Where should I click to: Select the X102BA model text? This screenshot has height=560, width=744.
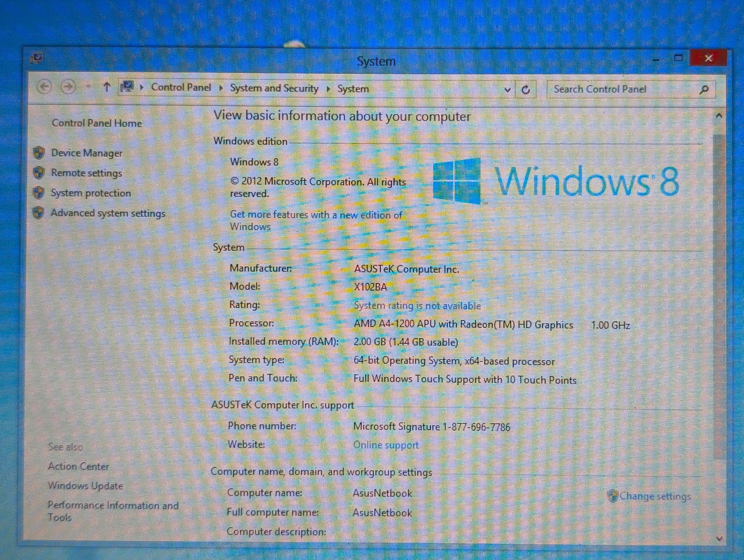[371, 287]
